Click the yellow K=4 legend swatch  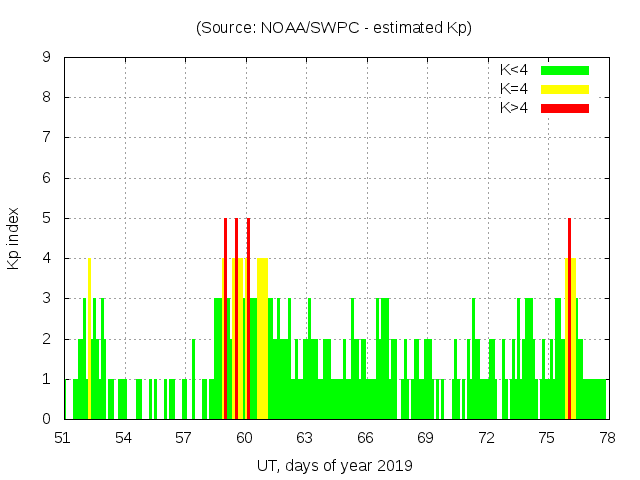565,89
